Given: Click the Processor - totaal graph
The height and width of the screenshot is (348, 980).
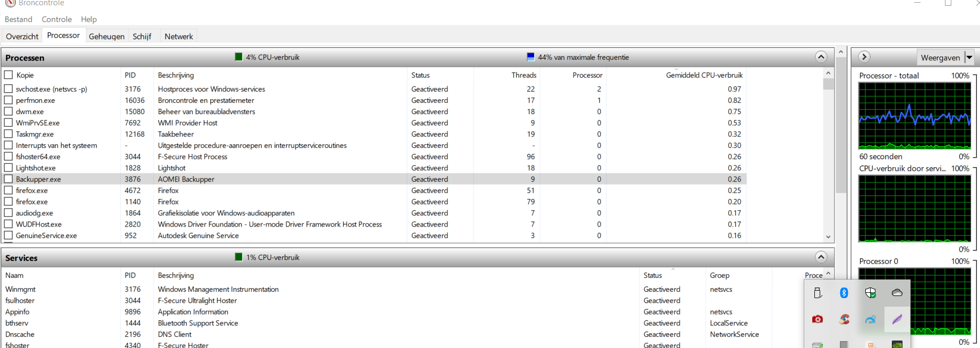Looking at the screenshot, I should (915, 116).
